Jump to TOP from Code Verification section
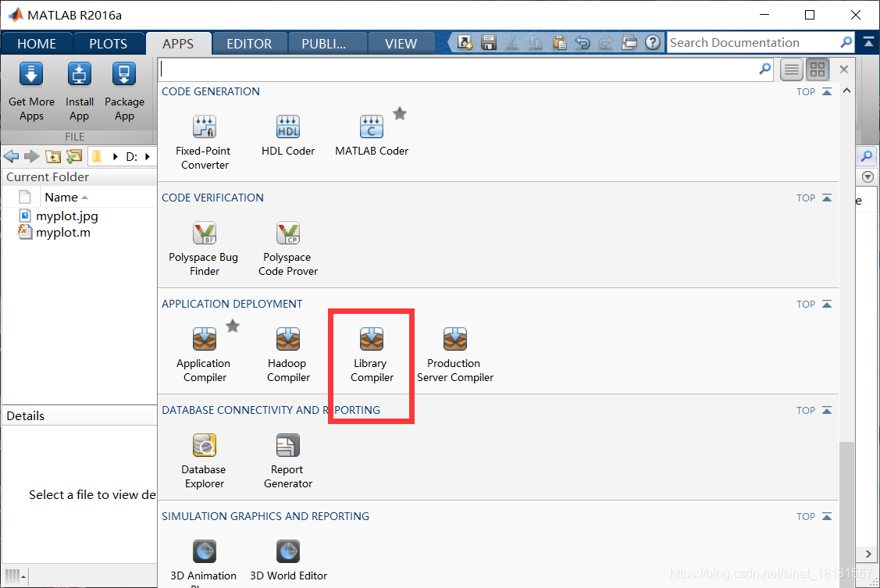 [814, 198]
